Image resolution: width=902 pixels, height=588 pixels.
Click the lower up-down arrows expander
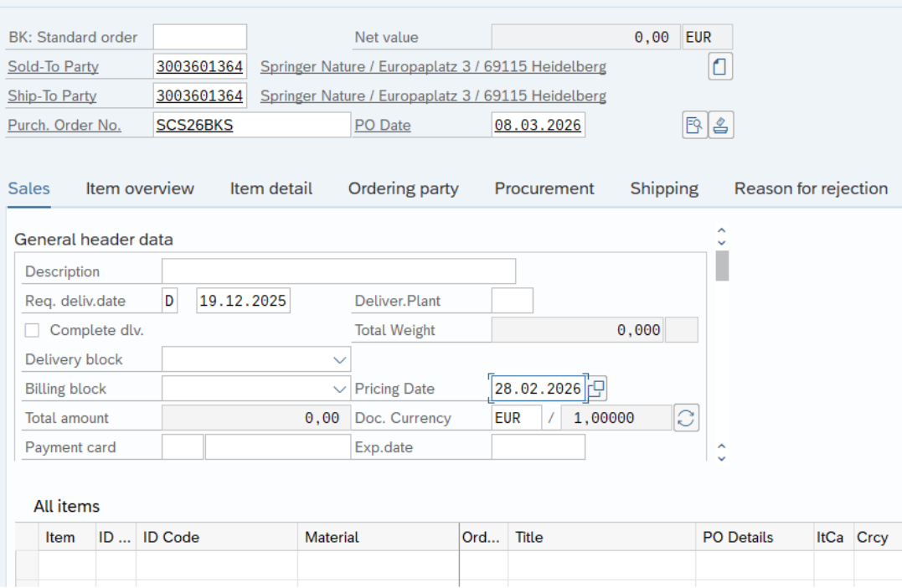[x=721, y=453]
